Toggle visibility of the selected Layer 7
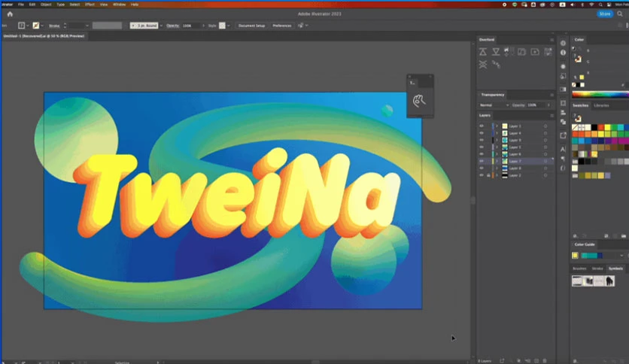This screenshot has width=629, height=364. point(482,161)
